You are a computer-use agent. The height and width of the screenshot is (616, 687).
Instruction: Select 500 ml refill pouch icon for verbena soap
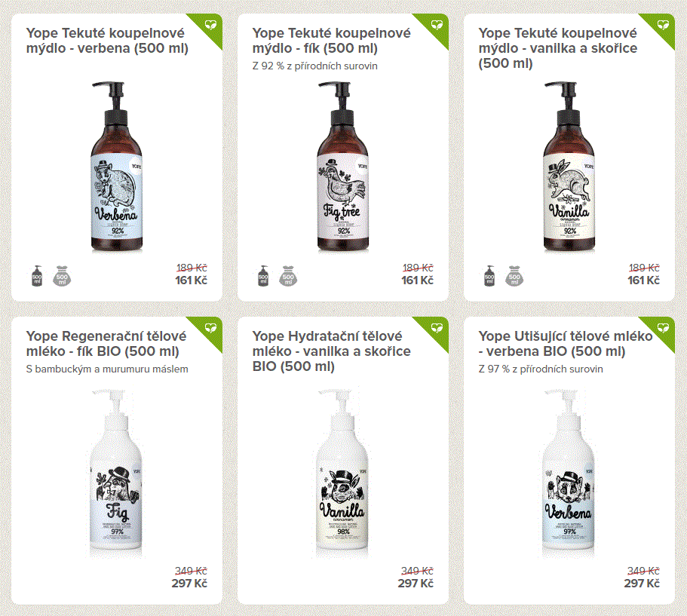[x=62, y=277]
